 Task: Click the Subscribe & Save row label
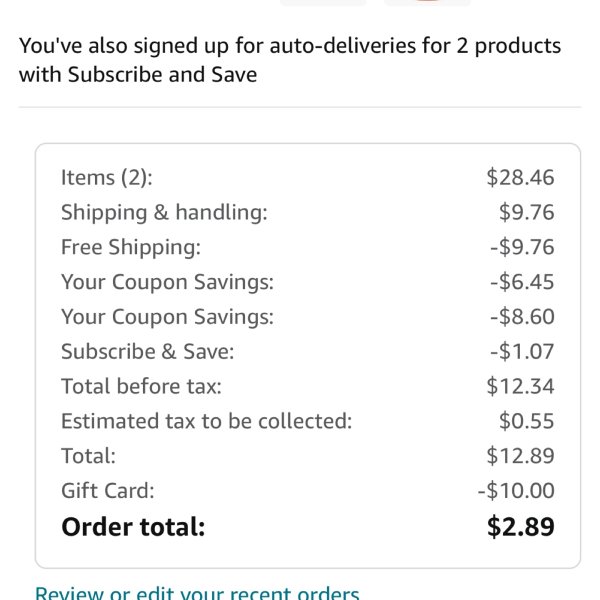click(148, 352)
